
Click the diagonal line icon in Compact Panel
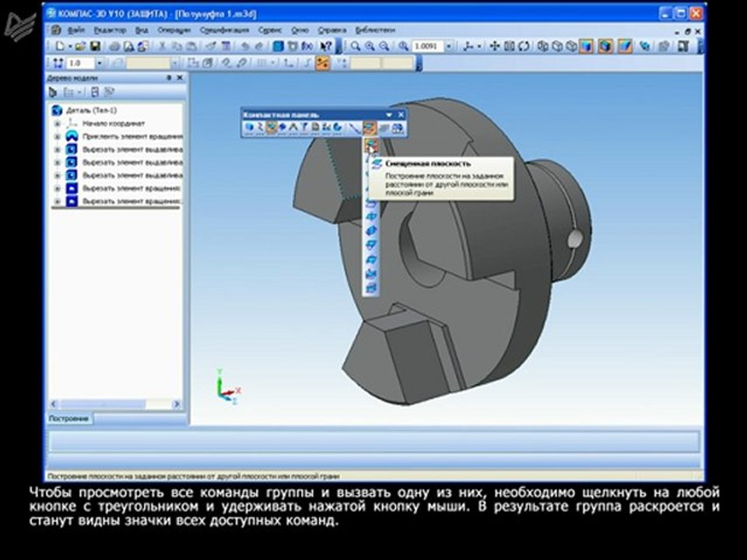[x=353, y=128]
